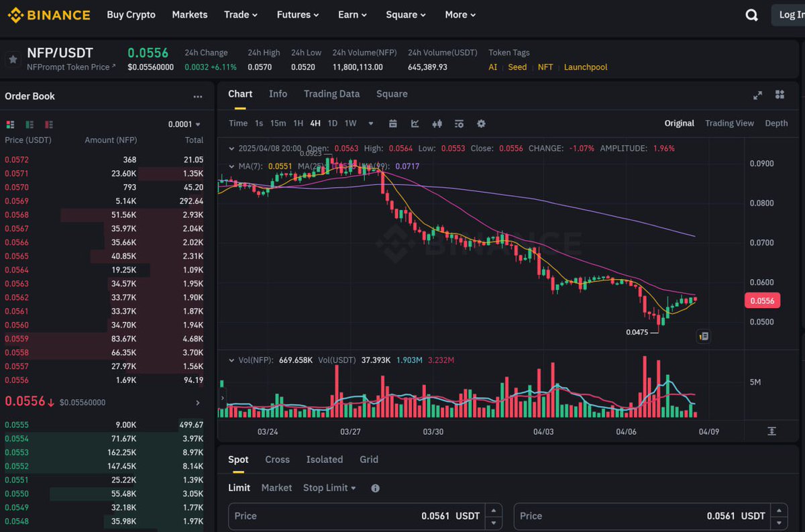Open Buy Crypto page

(x=131, y=15)
